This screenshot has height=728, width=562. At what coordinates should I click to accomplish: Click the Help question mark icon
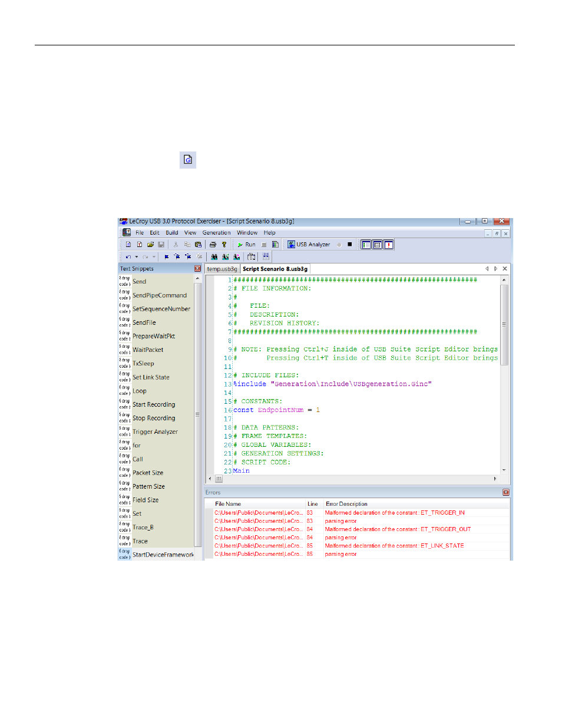224,245
